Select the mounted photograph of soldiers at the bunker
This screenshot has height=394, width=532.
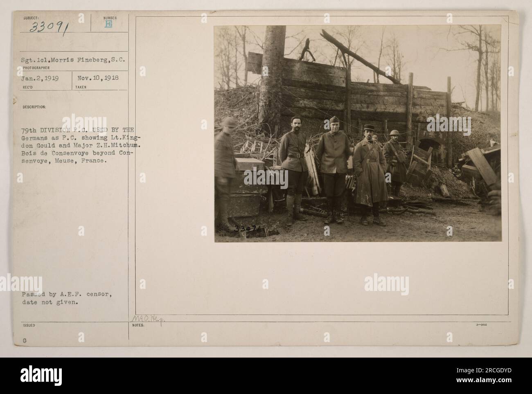pos(358,133)
